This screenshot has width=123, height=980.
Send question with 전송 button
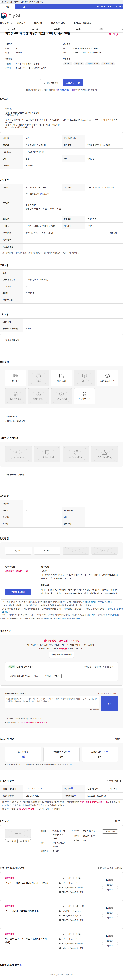coord(109,704)
